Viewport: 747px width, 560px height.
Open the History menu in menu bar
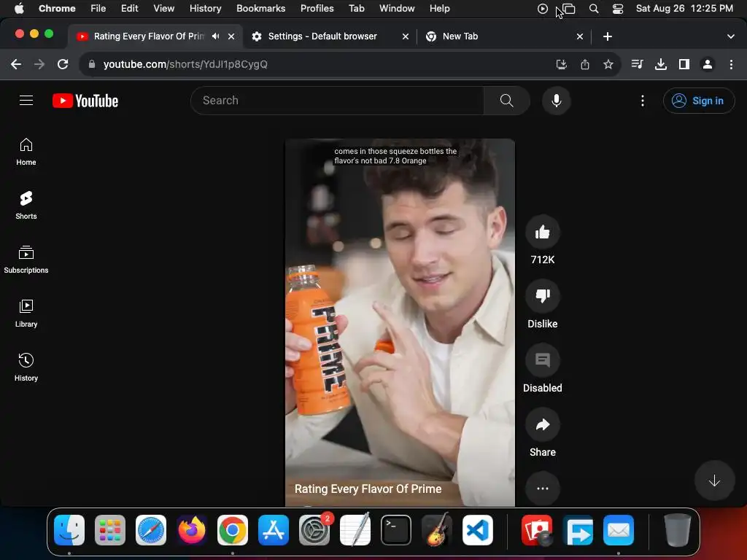click(205, 9)
